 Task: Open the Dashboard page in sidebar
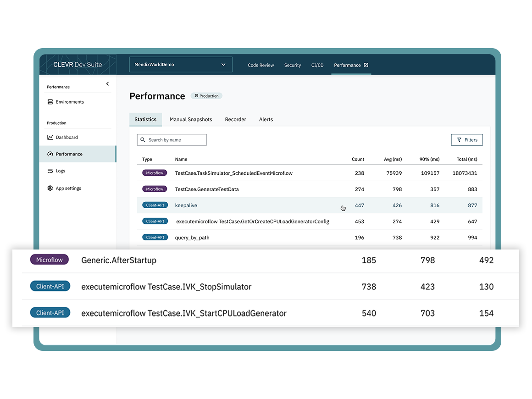(x=67, y=138)
